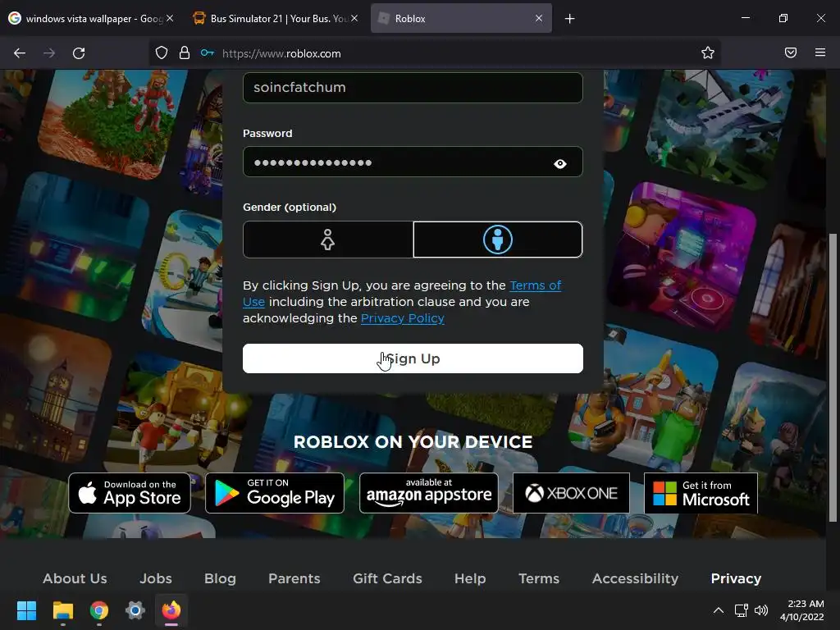Open the Terms footer link

(x=539, y=578)
